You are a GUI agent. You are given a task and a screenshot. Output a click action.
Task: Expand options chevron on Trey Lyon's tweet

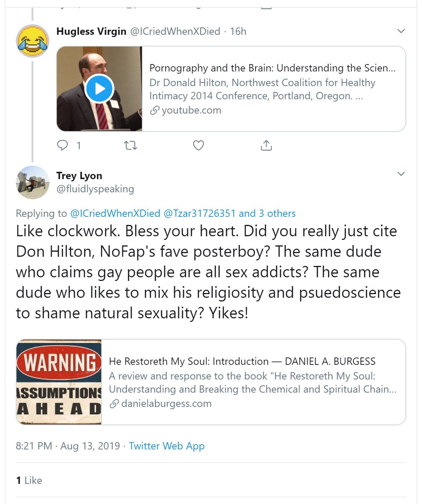click(x=401, y=174)
